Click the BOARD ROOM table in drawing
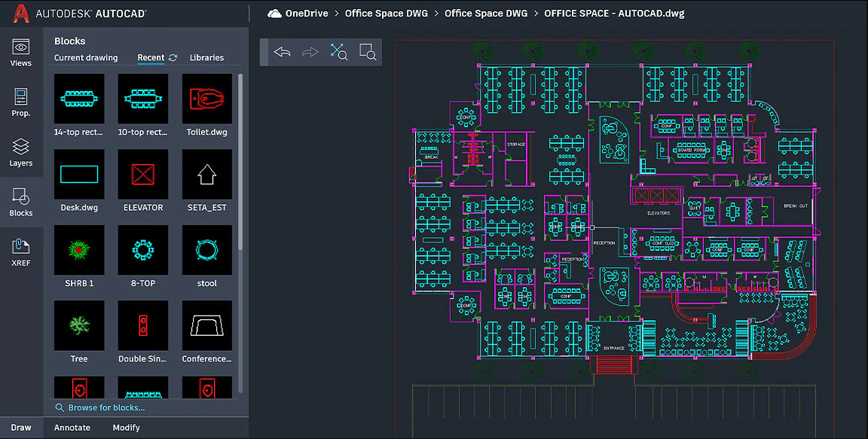 pyautogui.click(x=691, y=150)
